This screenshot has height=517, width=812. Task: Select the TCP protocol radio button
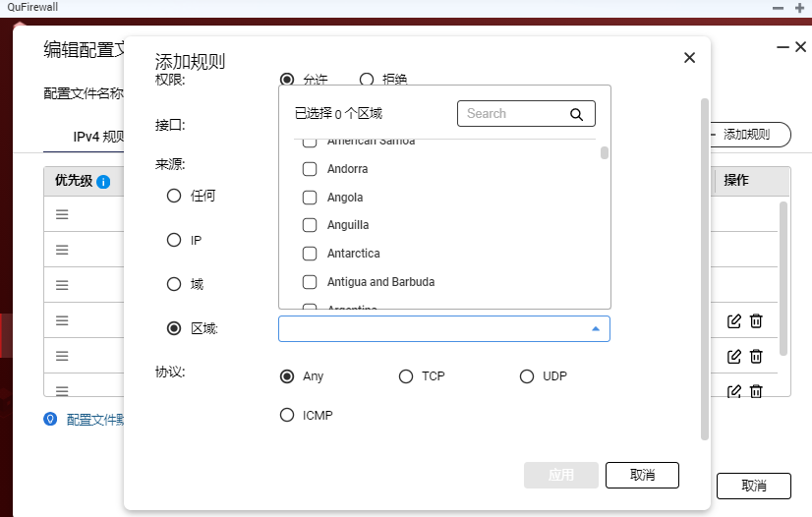[x=406, y=376]
